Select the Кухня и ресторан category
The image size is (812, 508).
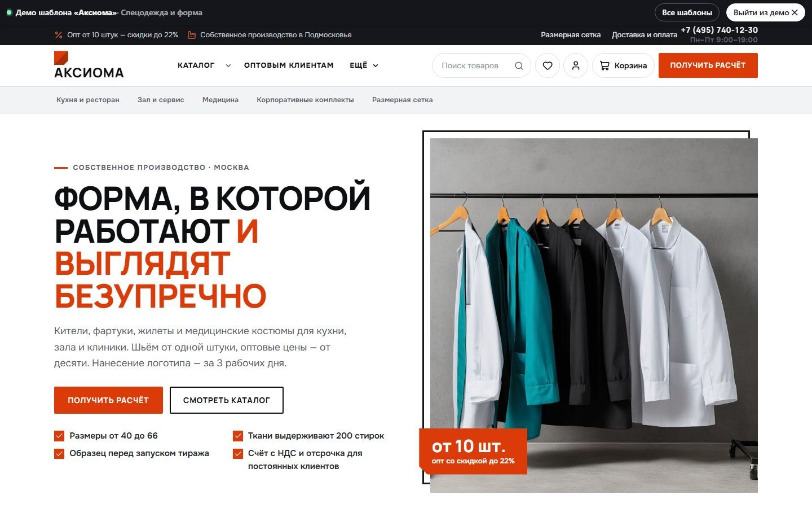[x=88, y=100]
